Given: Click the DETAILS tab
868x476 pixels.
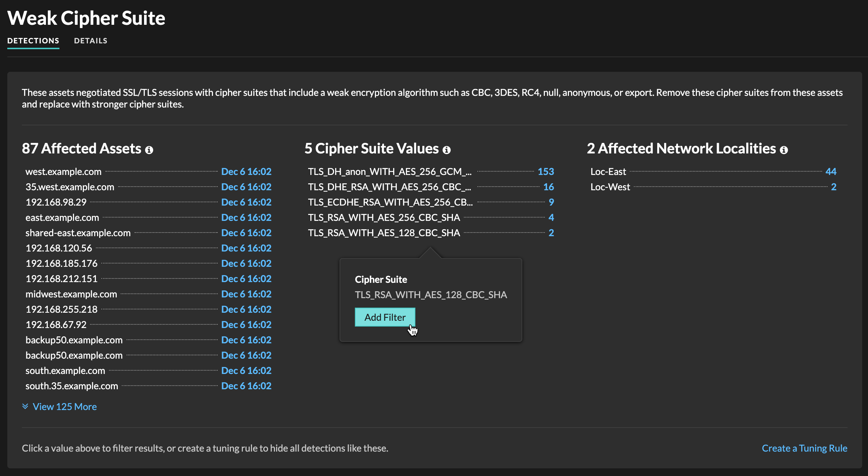Looking at the screenshot, I should (91, 40).
